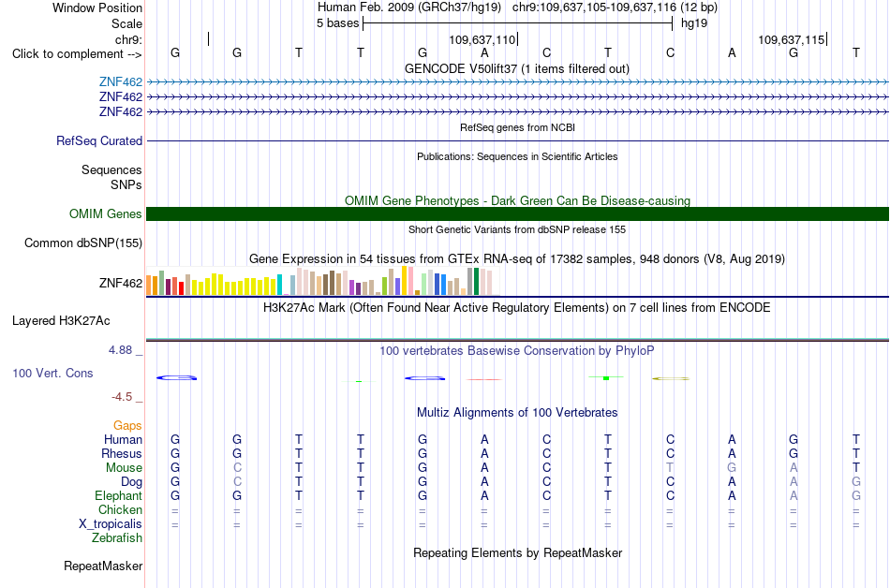890x588 pixels.
Task: Click the 'Click to complement -->' label
Action: [77, 54]
